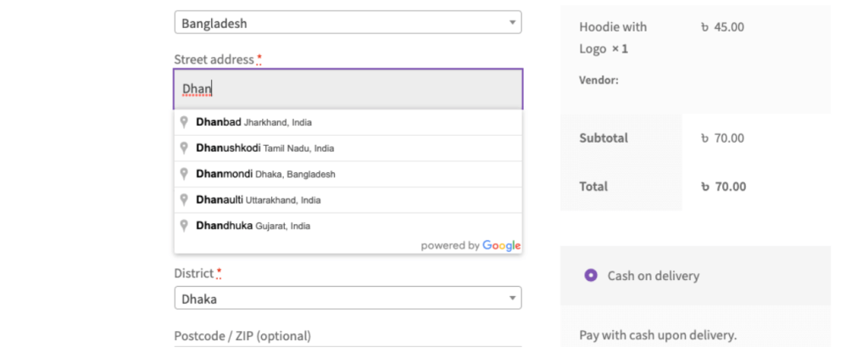The height and width of the screenshot is (353, 868).
Task: Click the pin icon beside Dhanushkodi suggestion
Action: point(184,148)
